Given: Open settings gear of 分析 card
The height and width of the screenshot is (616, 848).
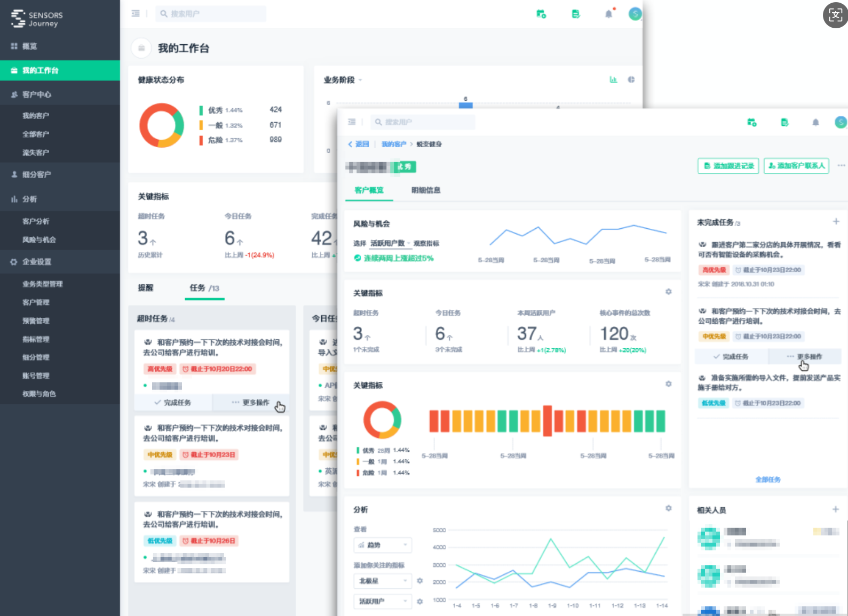Looking at the screenshot, I should coord(668,508).
